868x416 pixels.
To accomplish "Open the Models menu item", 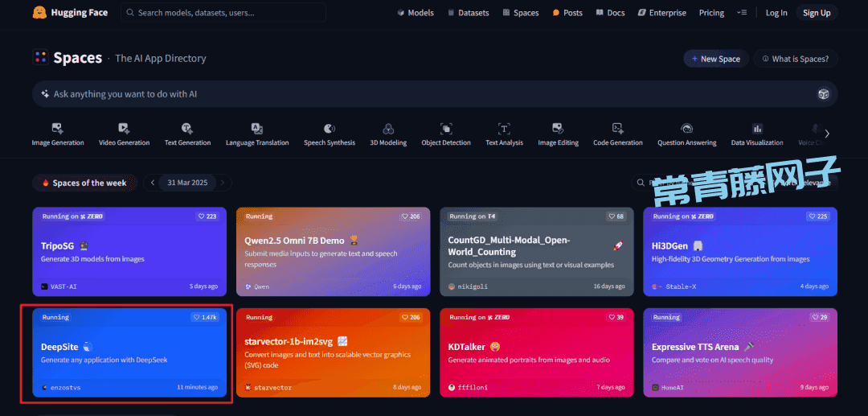I will 416,13.
